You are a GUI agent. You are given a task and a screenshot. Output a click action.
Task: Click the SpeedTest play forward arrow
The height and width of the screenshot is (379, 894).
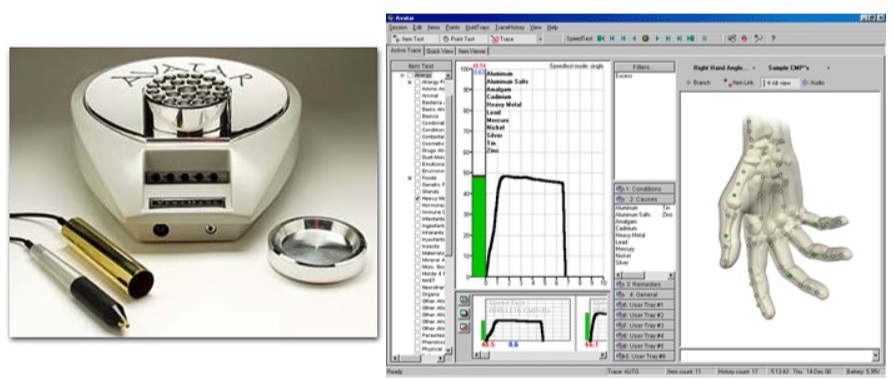pos(657,39)
